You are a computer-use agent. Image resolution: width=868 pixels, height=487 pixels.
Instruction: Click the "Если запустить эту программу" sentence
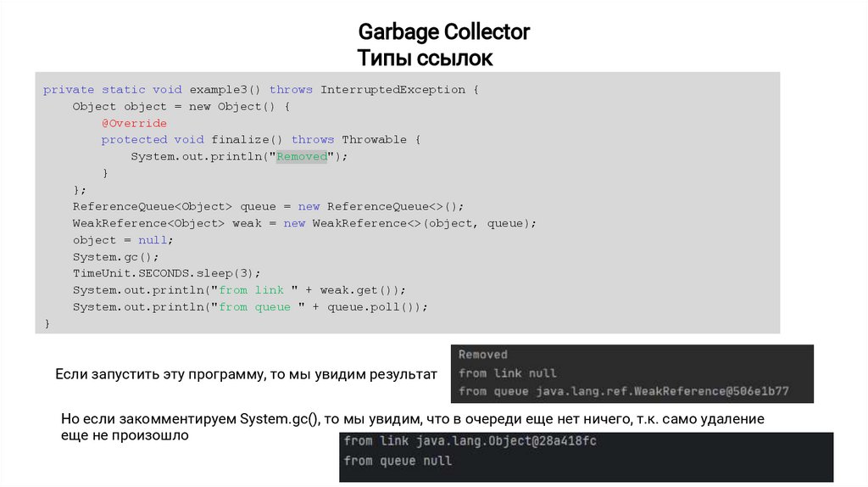point(246,374)
